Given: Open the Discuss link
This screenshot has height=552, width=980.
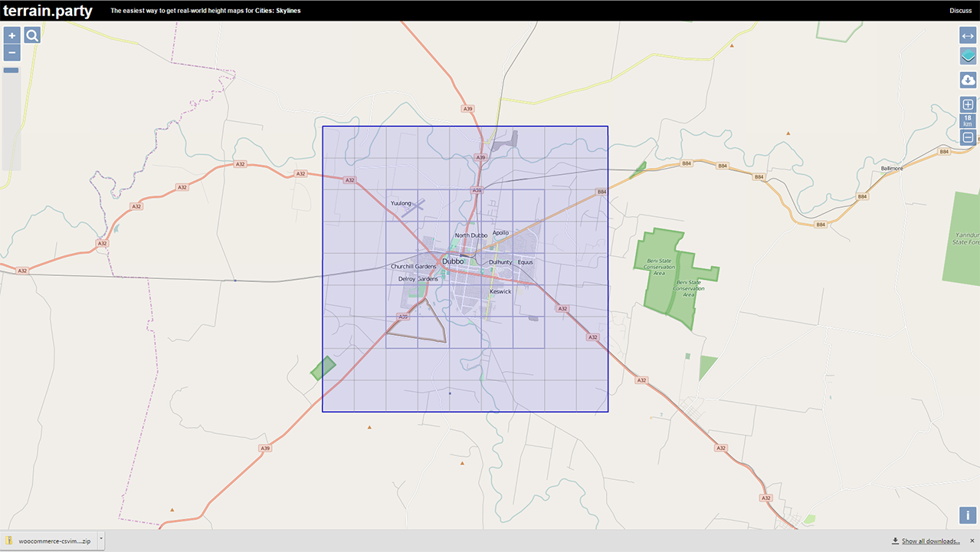Looking at the screenshot, I should [x=960, y=11].
